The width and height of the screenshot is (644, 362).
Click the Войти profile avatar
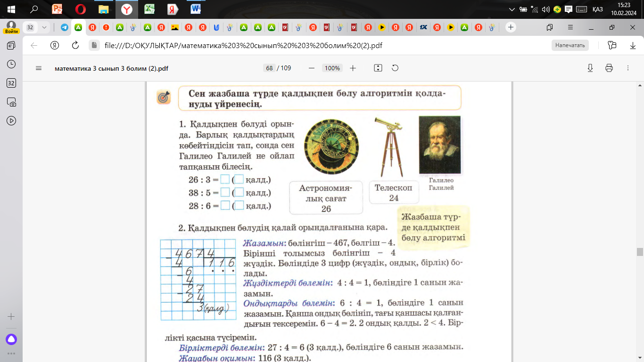[11, 27]
